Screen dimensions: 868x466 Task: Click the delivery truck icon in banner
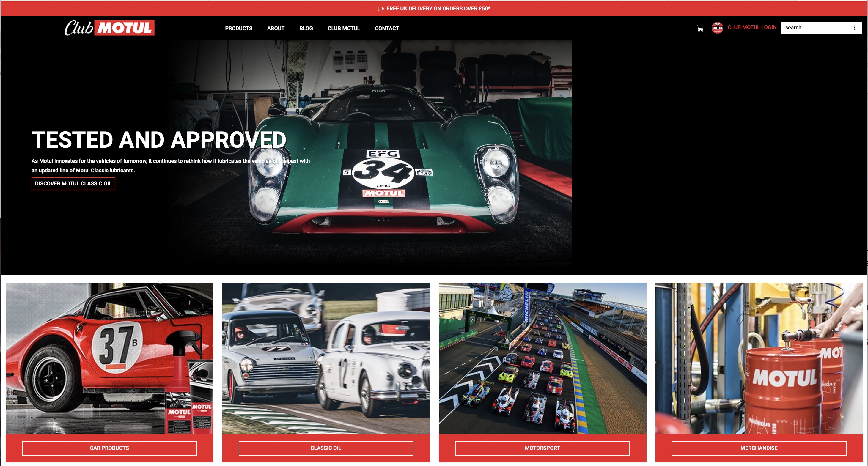pyautogui.click(x=381, y=9)
